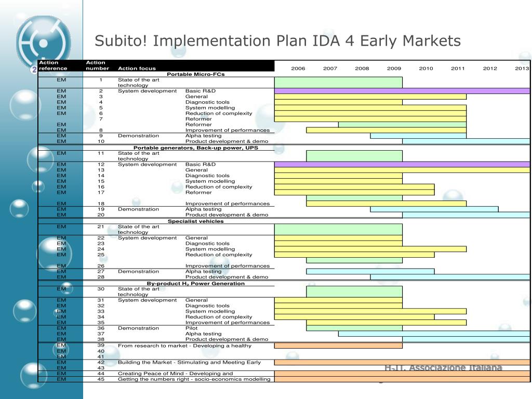Click the blue Alpha testing bar for action 27
Image resolution: width=532 pixels, height=399 pixels.
[370, 271]
